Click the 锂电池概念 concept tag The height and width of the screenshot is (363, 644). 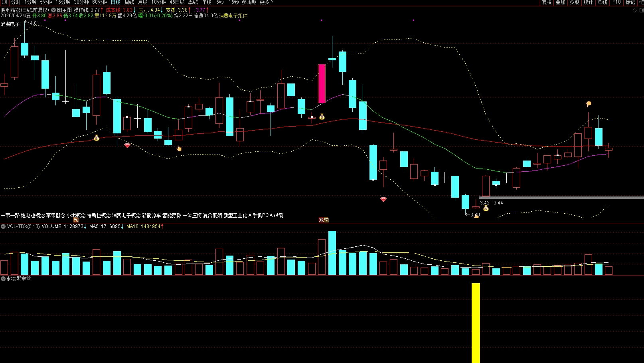coord(33,215)
